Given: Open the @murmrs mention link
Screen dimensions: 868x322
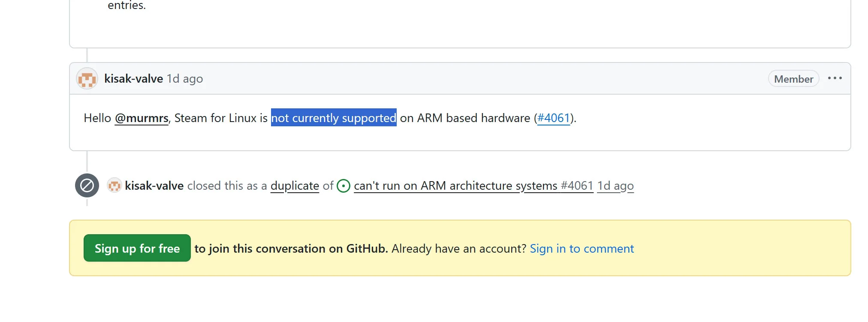Looking at the screenshot, I should 142,118.
